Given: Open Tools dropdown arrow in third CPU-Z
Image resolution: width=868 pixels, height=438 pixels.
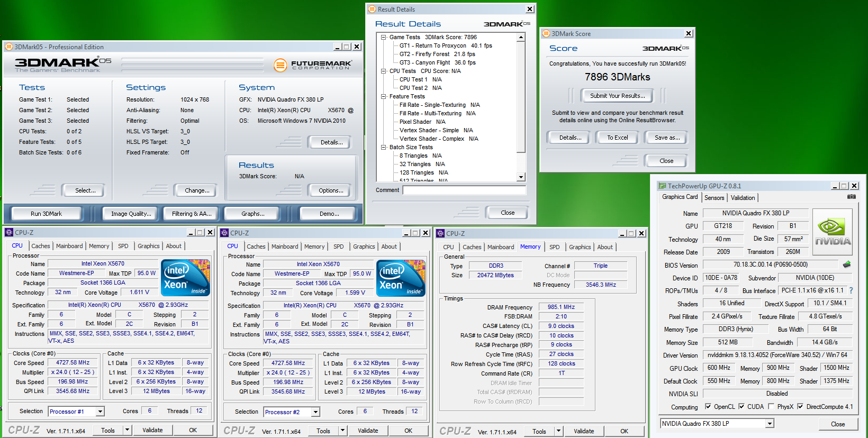Looking at the screenshot, I should tap(558, 431).
